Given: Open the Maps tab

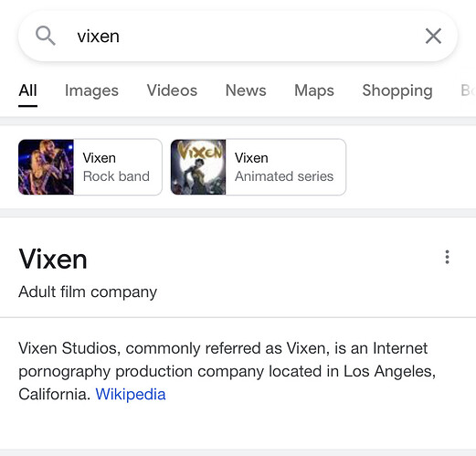Looking at the screenshot, I should 314,90.
